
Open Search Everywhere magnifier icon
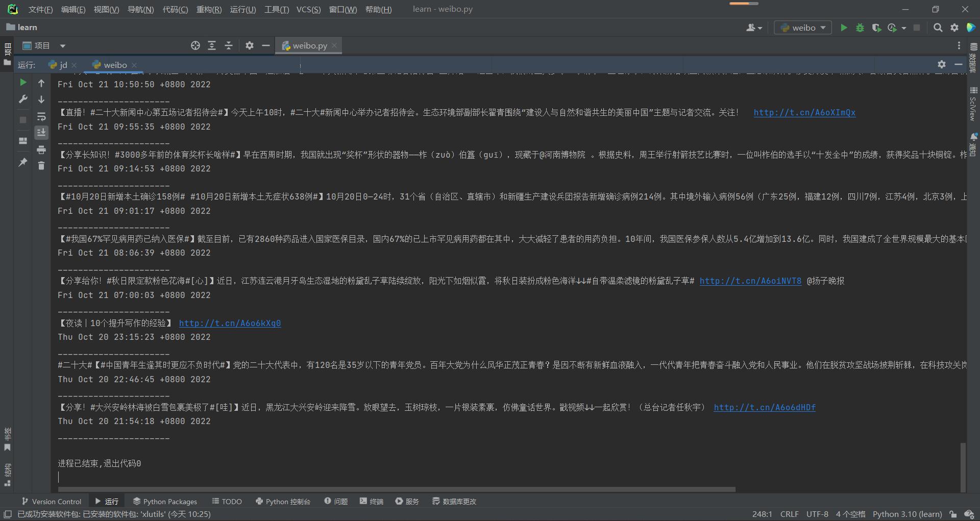tap(938, 28)
